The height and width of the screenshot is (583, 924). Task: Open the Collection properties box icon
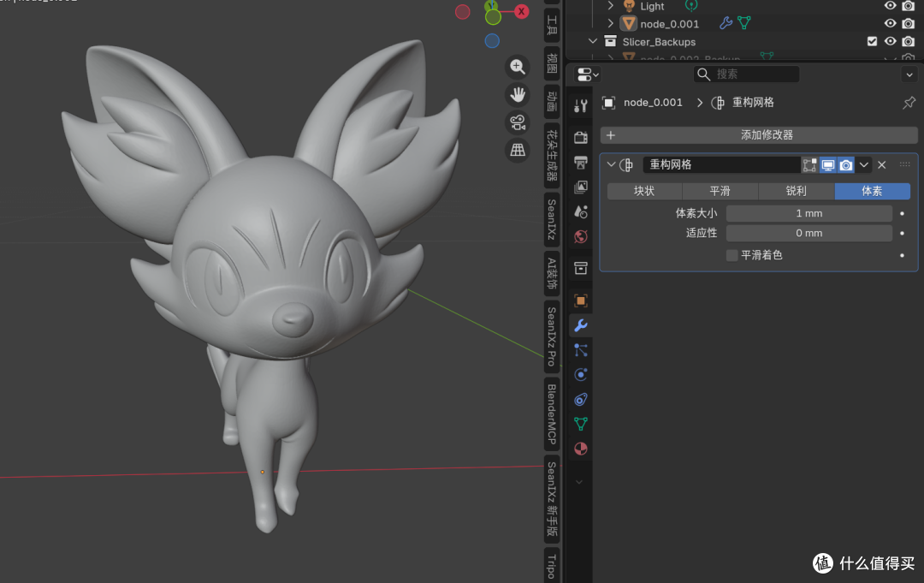pyautogui.click(x=580, y=268)
